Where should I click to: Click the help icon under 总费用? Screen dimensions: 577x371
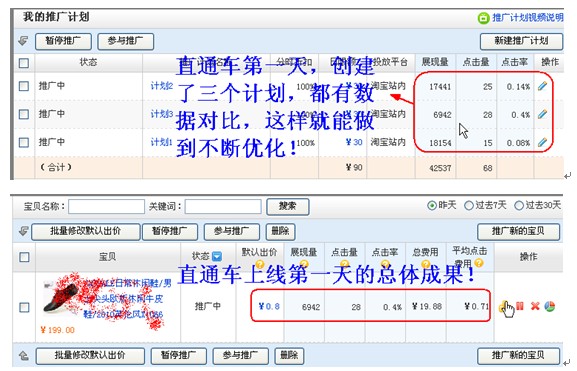click(x=425, y=264)
